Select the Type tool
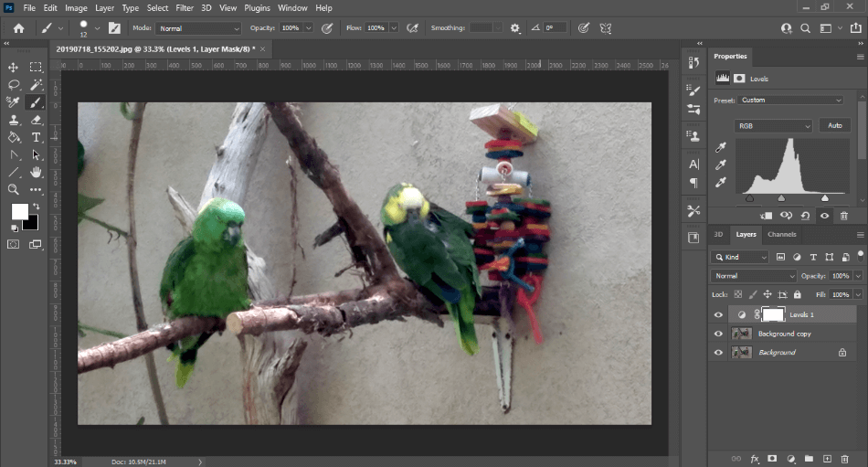868x467 pixels. coord(36,137)
